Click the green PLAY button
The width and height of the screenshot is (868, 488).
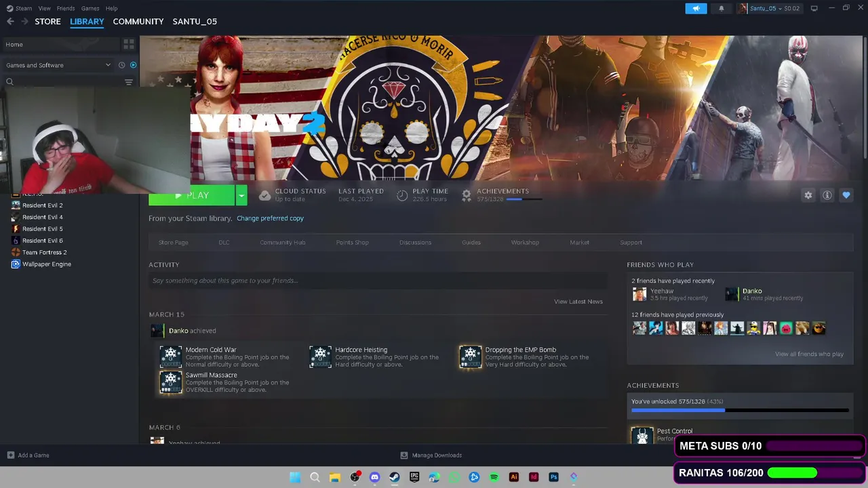coord(192,195)
